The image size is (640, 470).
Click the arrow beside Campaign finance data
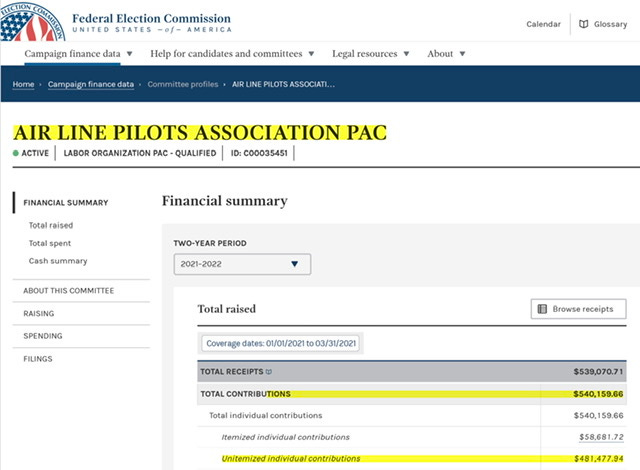[x=129, y=53]
